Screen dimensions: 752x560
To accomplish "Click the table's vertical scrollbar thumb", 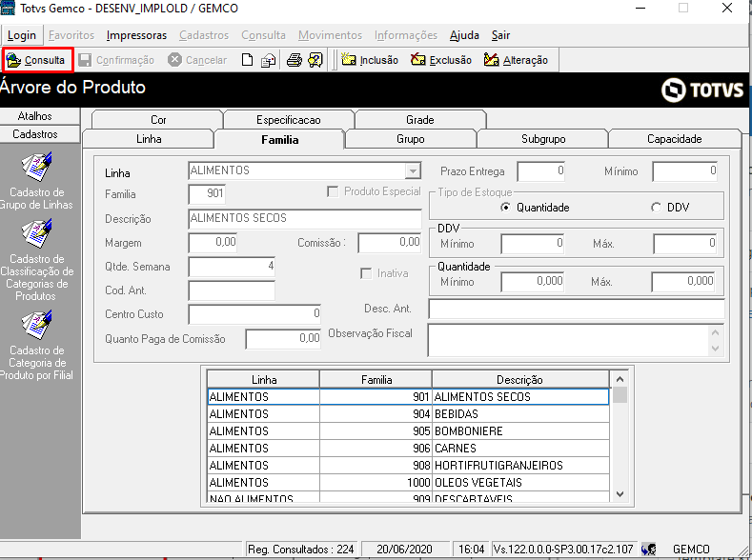I will click(620, 395).
